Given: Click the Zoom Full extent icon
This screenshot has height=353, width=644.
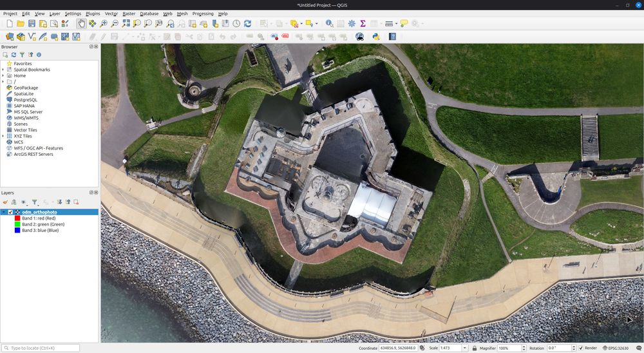Looking at the screenshot, I should coord(126,24).
